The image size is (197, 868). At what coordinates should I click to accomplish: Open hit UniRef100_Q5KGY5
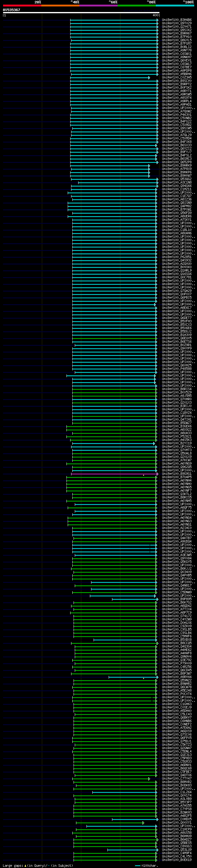pos(177,562)
